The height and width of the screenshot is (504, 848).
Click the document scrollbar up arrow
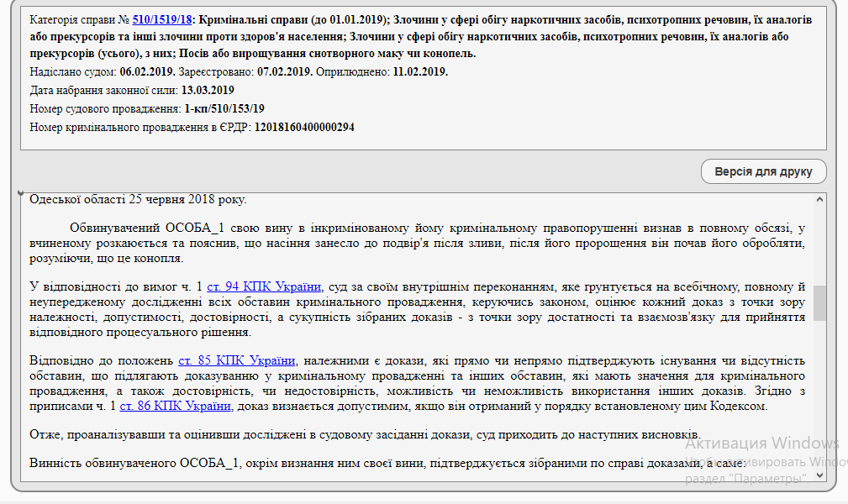(819, 200)
